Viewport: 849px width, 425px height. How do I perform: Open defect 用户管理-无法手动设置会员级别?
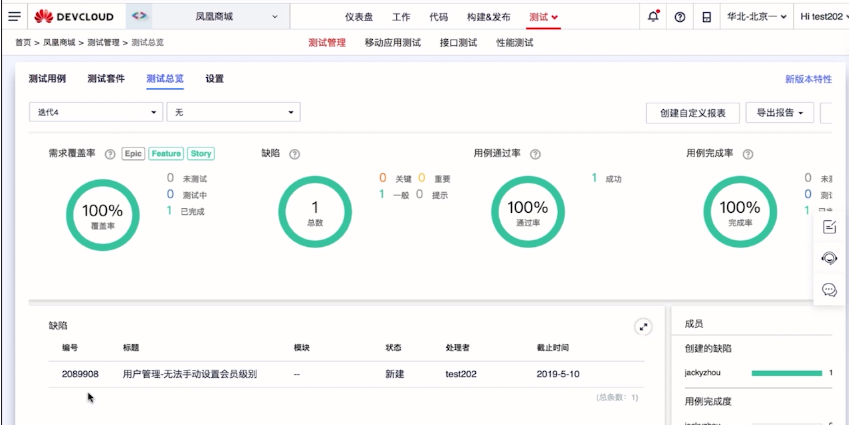click(190, 374)
